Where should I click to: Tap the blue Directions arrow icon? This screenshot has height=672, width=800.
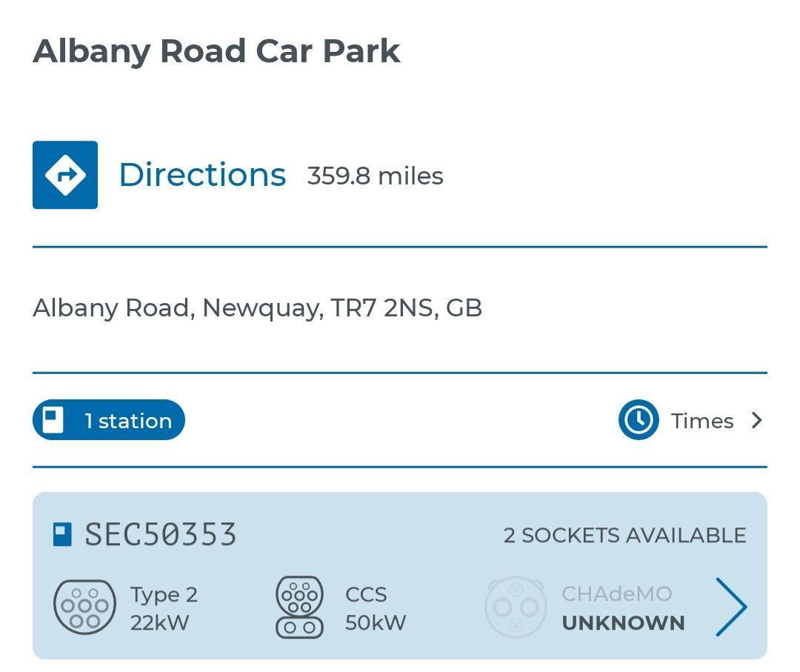click(x=65, y=174)
